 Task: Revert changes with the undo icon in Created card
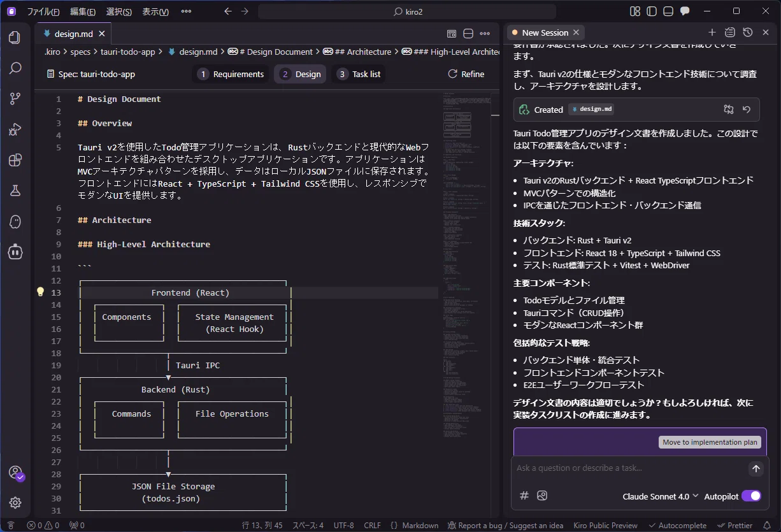click(x=747, y=110)
